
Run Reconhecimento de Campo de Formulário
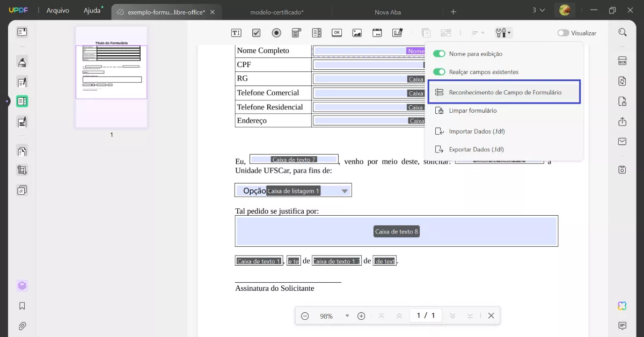(504, 92)
